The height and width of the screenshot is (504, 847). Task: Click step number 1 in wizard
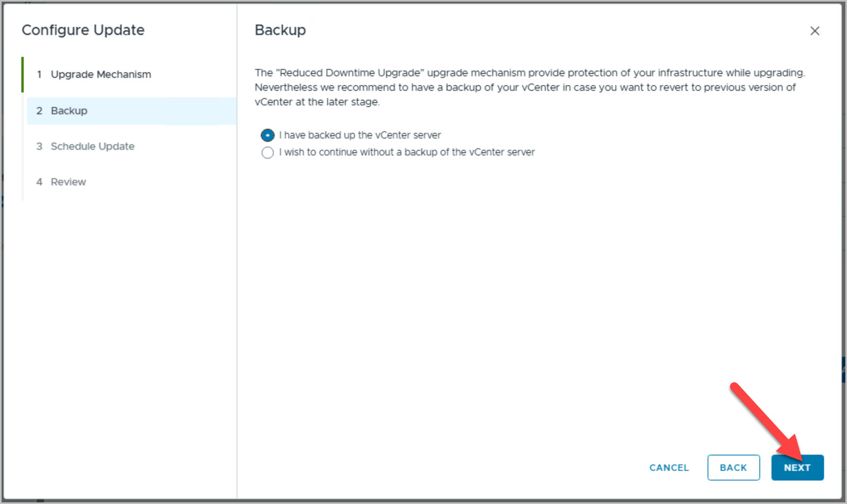tap(39, 74)
